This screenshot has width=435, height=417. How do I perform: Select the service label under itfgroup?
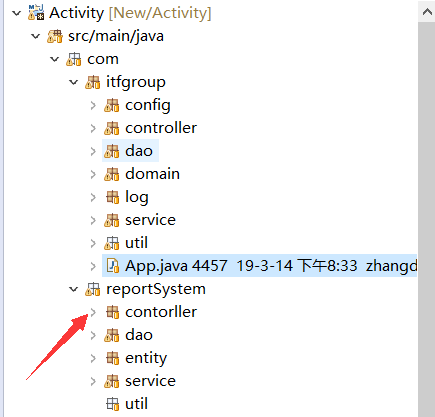[x=150, y=220]
